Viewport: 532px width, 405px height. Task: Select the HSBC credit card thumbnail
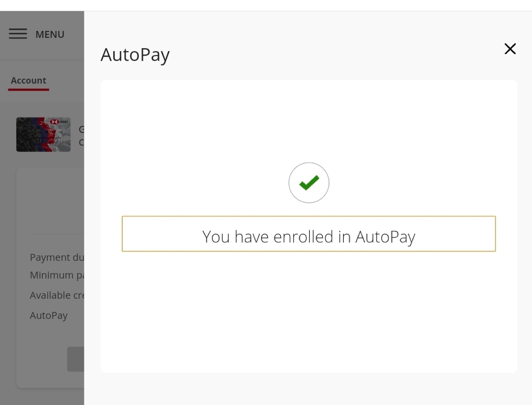pos(43,134)
